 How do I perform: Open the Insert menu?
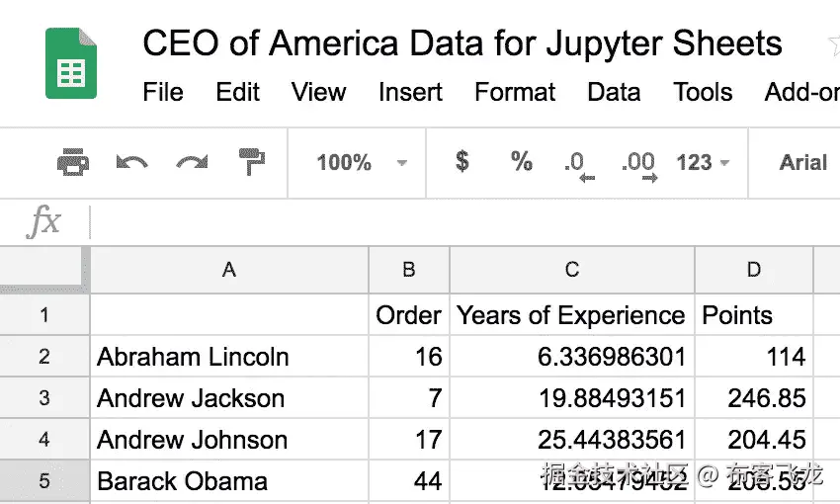(x=410, y=93)
